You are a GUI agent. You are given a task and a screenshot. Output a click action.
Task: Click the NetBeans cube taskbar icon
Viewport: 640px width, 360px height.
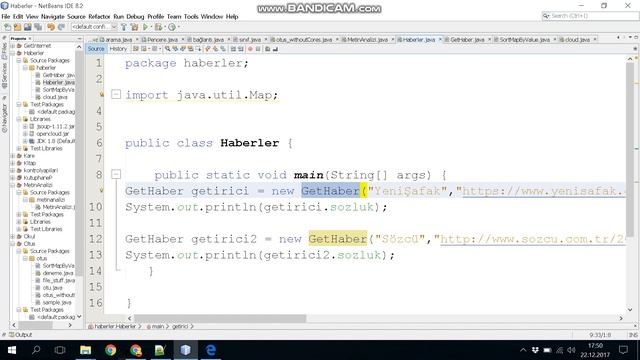click(x=185, y=350)
